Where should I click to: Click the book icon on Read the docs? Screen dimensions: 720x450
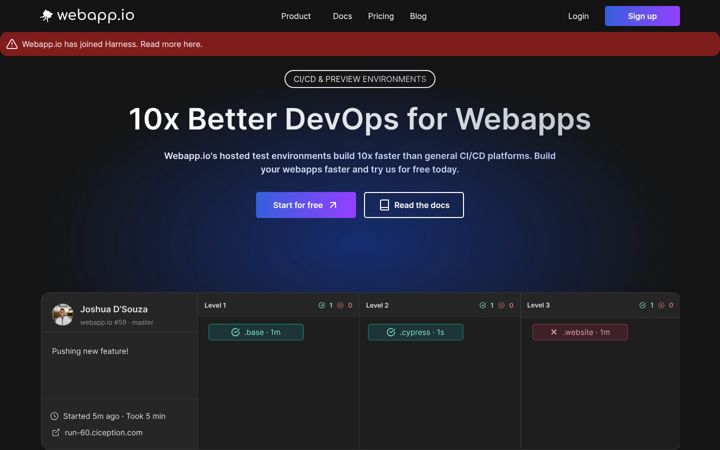coord(384,205)
